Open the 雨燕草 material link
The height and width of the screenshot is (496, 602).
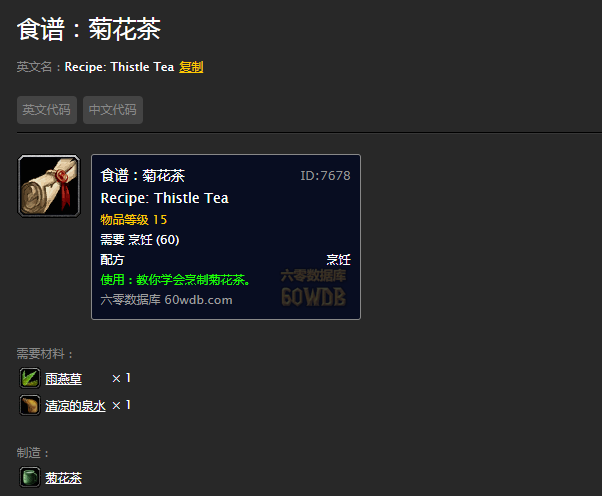coord(63,379)
